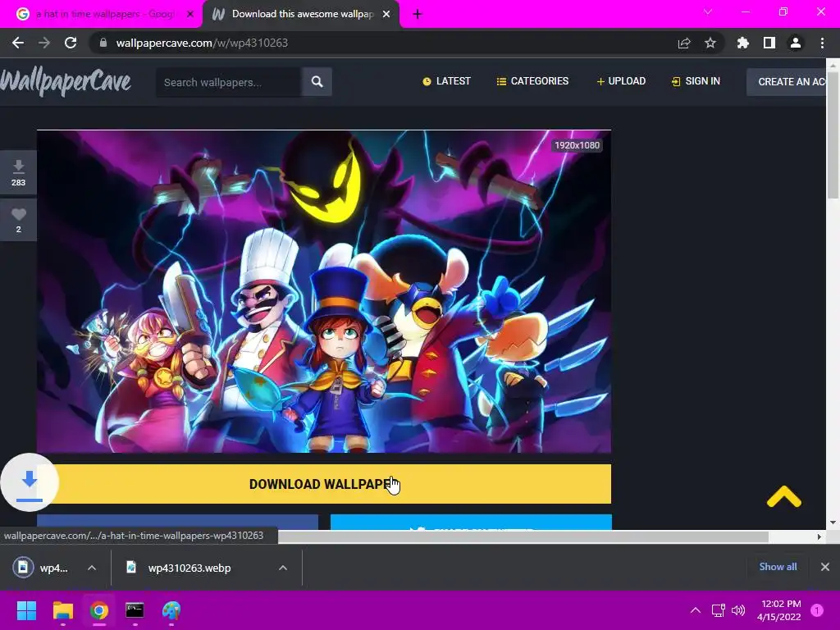Open File Explorer from the taskbar
The image size is (840, 630).
pos(62,610)
